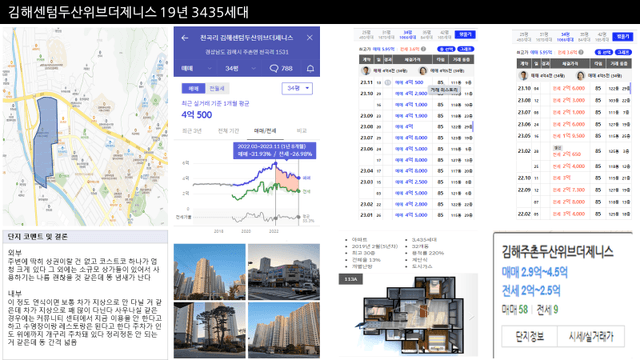Click the 그래프 pill in the sale table

[x=465, y=49]
